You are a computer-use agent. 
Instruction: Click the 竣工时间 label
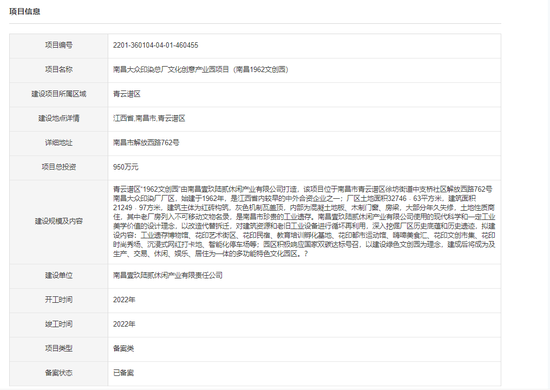[59, 324]
